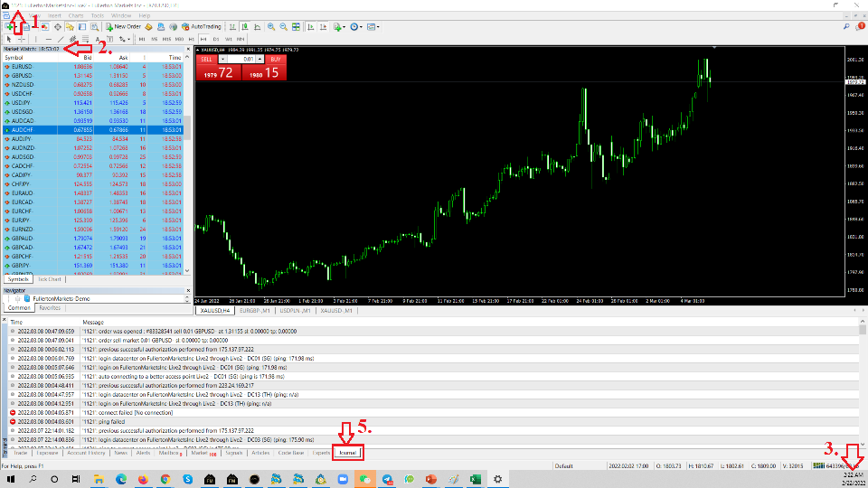Select the EURUSD row in Market Watch

tap(93, 66)
